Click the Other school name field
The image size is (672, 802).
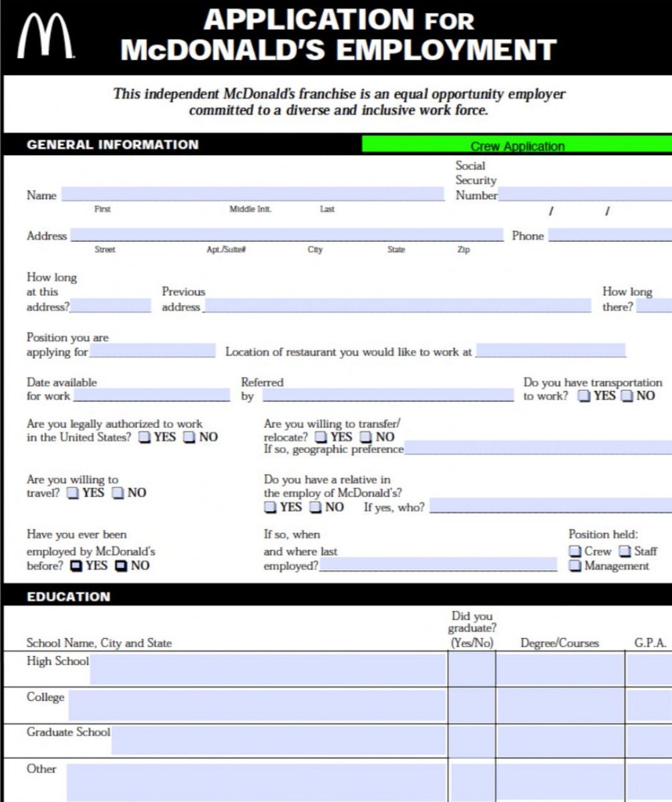tap(257, 782)
